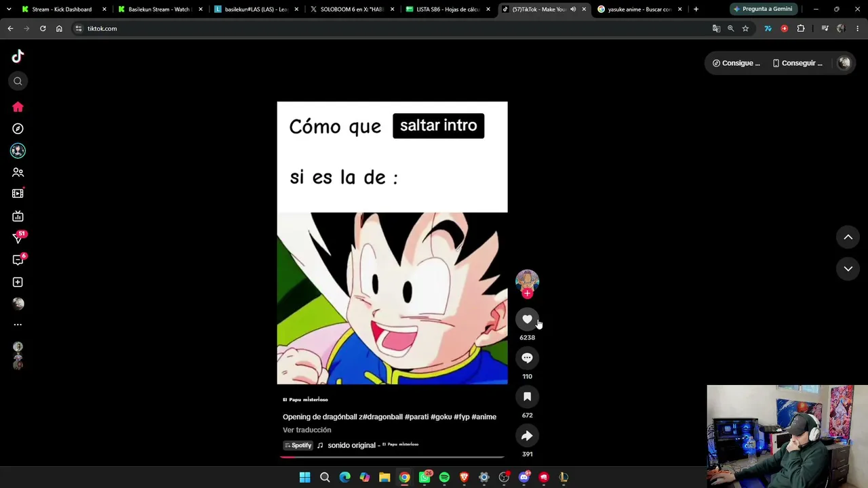Click the #anime hashtag

click(484, 417)
